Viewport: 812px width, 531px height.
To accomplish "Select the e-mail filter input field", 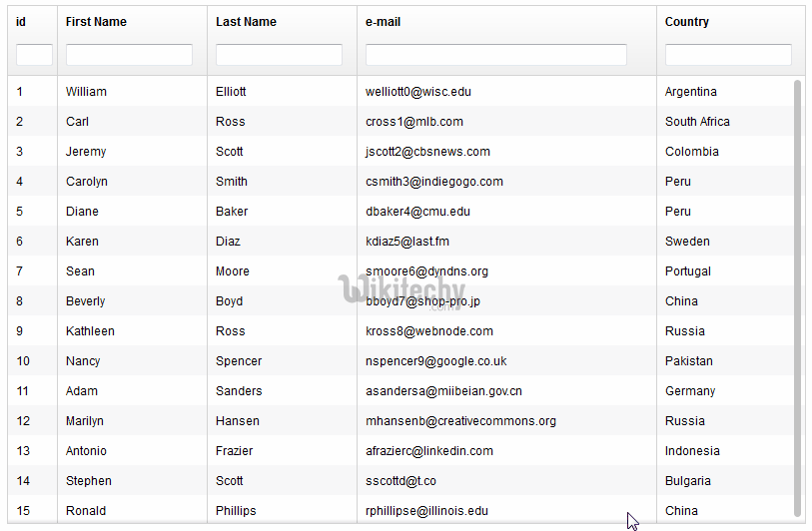I will (x=495, y=55).
